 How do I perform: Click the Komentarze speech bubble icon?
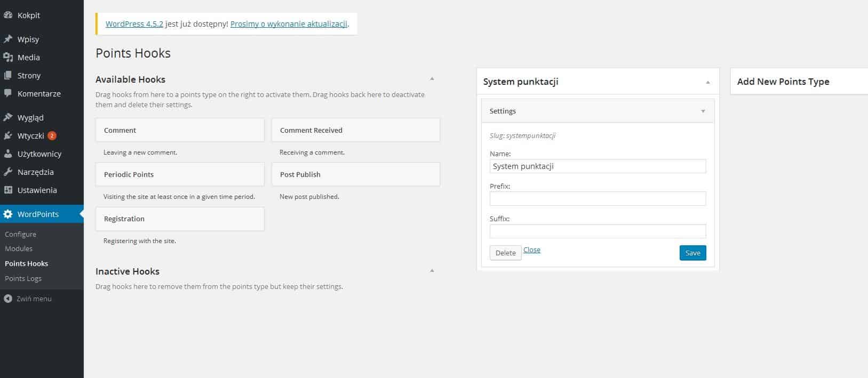point(8,94)
